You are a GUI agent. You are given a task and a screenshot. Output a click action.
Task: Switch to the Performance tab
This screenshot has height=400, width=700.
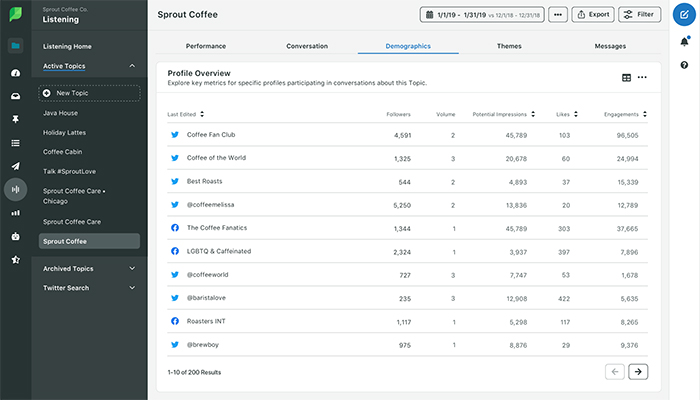206,46
